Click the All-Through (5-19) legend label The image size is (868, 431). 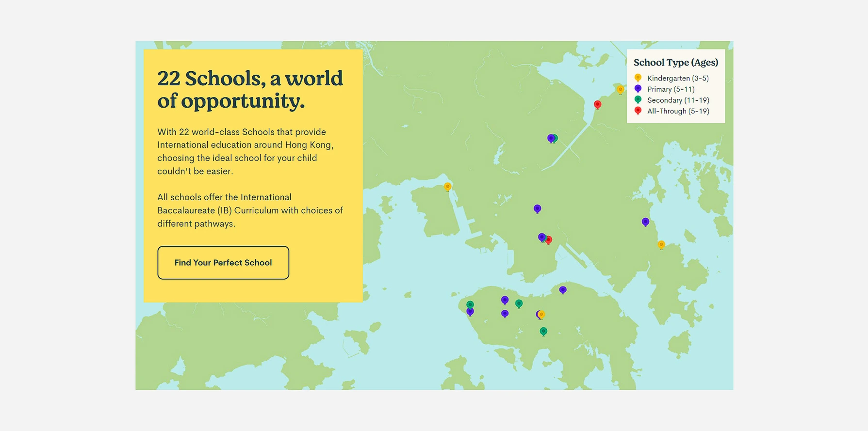(x=678, y=111)
